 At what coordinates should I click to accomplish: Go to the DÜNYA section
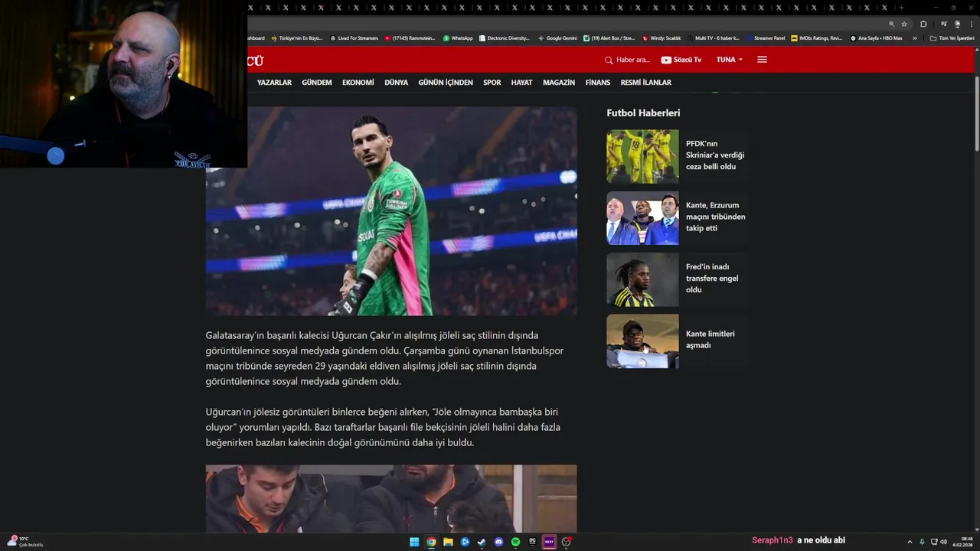coord(396,83)
